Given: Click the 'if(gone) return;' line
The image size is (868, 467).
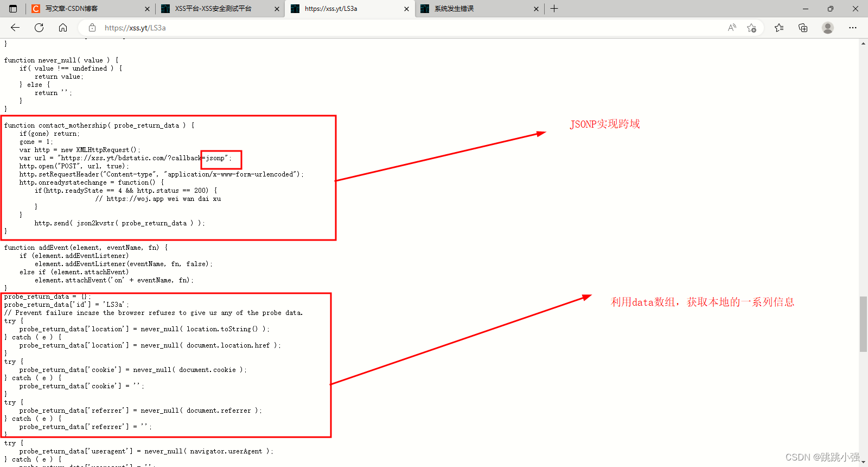Looking at the screenshot, I should [x=49, y=134].
